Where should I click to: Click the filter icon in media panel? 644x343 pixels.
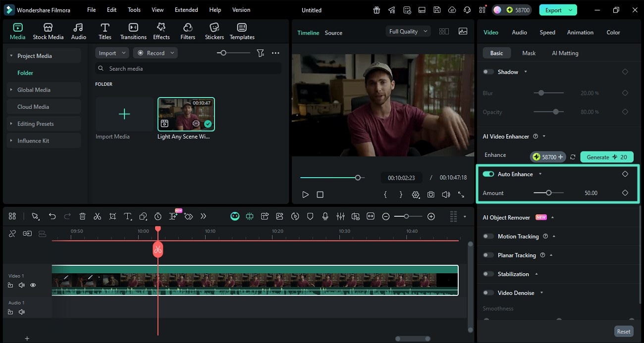(260, 53)
